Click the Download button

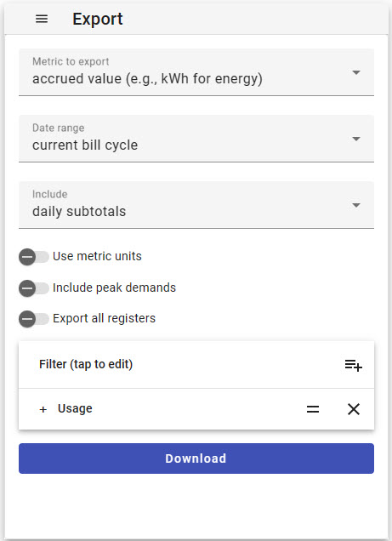tap(196, 458)
